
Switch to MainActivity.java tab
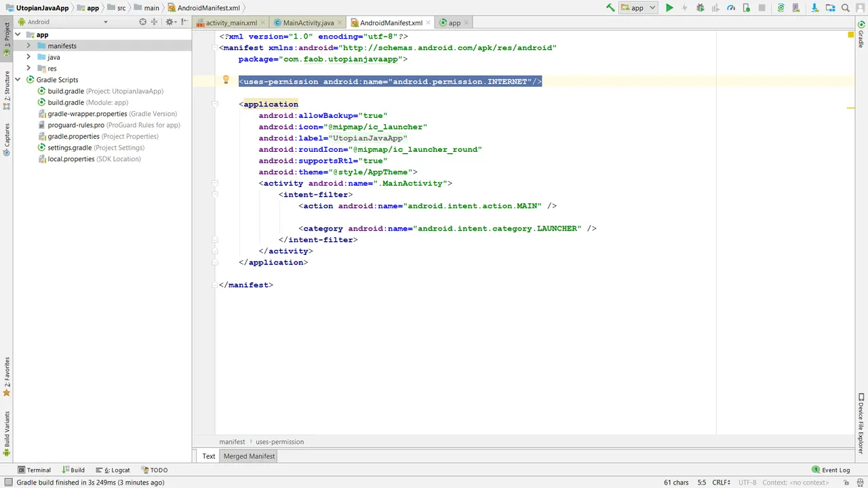tap(307, 22)
